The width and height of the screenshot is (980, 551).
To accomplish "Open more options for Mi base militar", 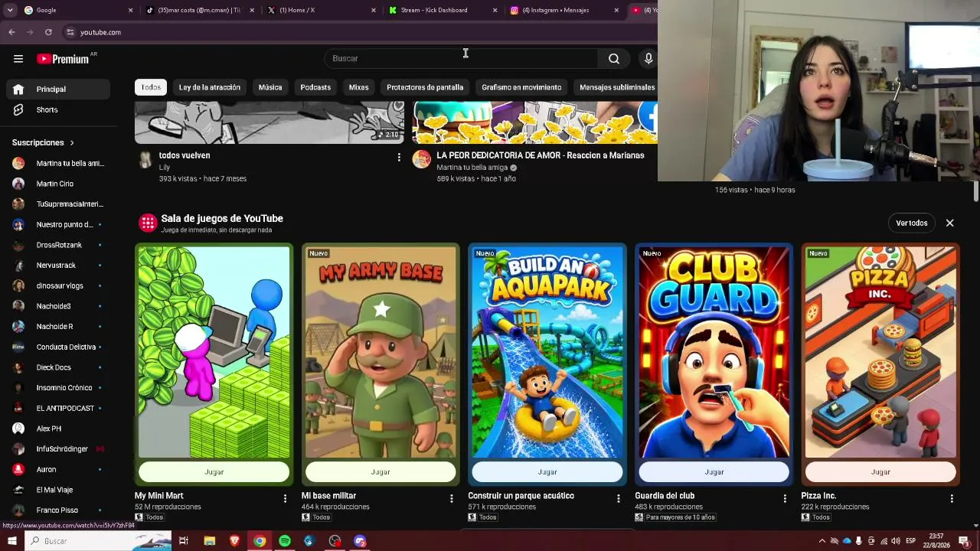I will click(452, 498).
